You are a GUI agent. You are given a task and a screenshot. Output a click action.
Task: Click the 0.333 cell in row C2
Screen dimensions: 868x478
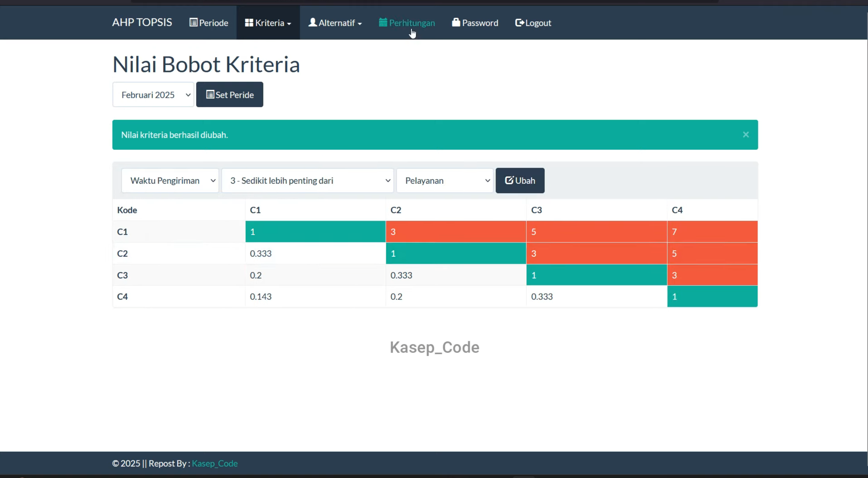click(x=315, y=253)
